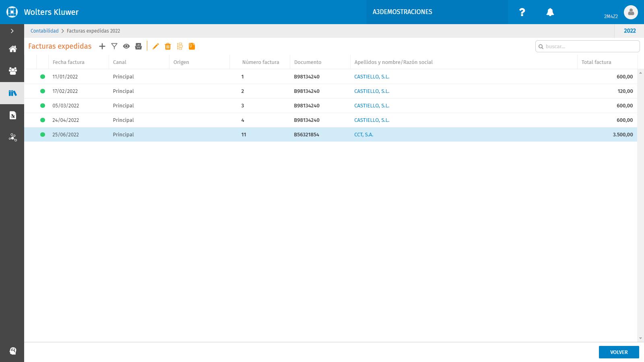
Task: Open the help question mark icon
Action: (522, 12)
